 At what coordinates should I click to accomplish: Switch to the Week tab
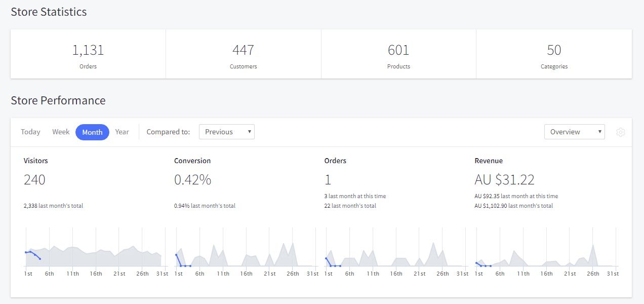point(61,132)
